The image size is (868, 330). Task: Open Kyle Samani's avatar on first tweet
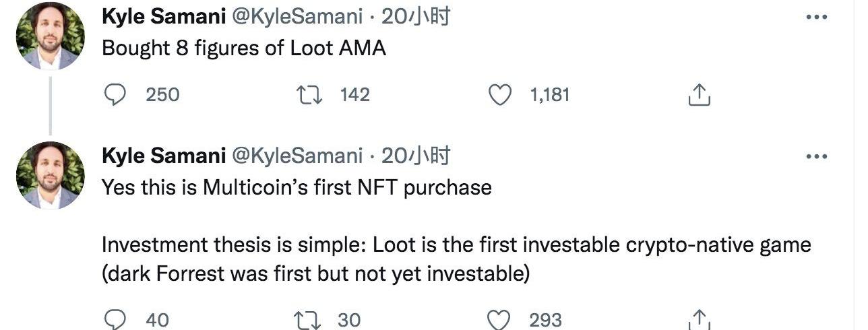(x=50, y=36)
